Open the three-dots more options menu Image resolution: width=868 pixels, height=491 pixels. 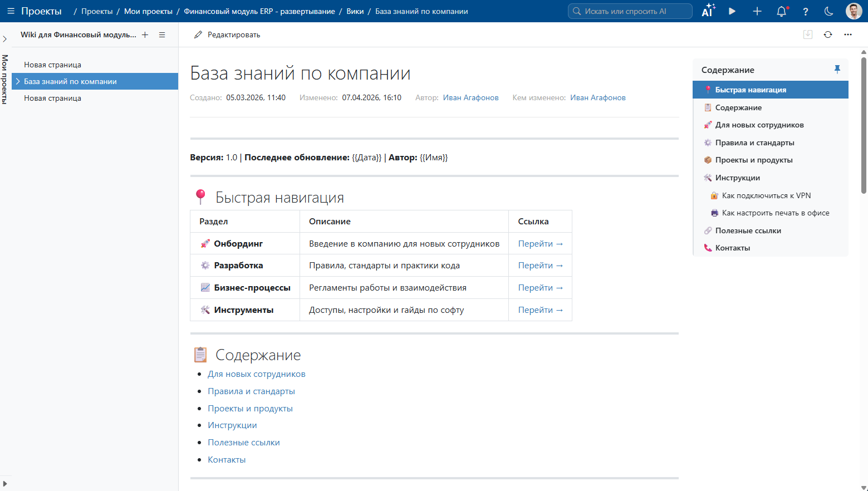pos(847,35)
